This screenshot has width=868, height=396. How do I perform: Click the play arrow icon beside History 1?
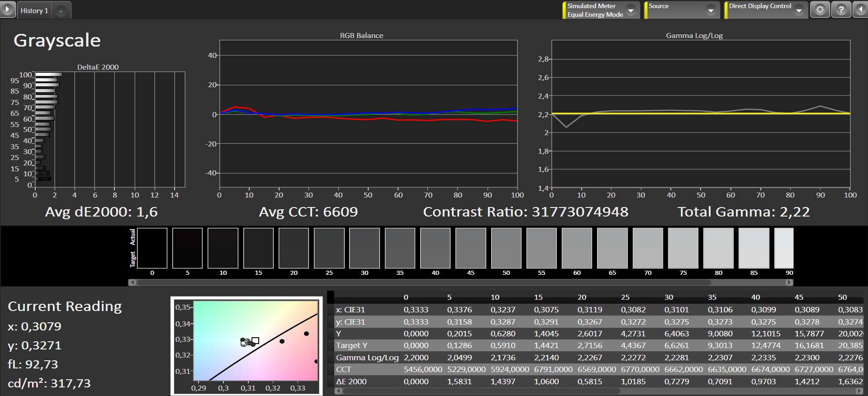[7, 9]
